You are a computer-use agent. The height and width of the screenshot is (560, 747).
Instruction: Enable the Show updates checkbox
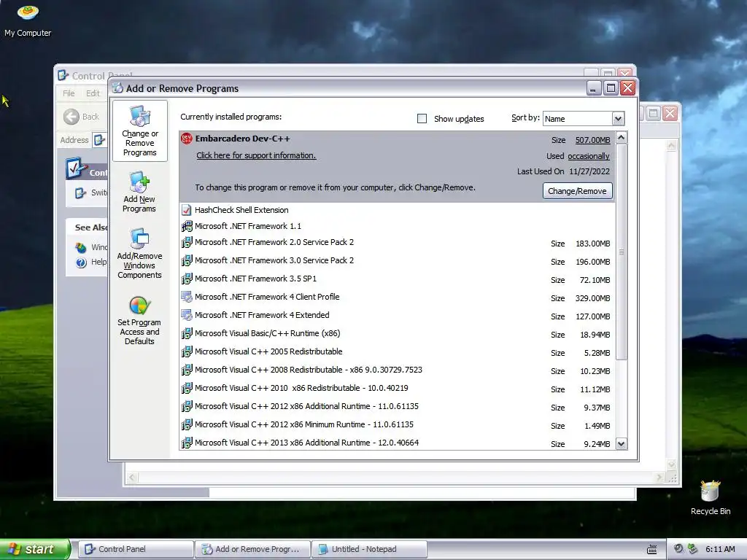(422, 119)
